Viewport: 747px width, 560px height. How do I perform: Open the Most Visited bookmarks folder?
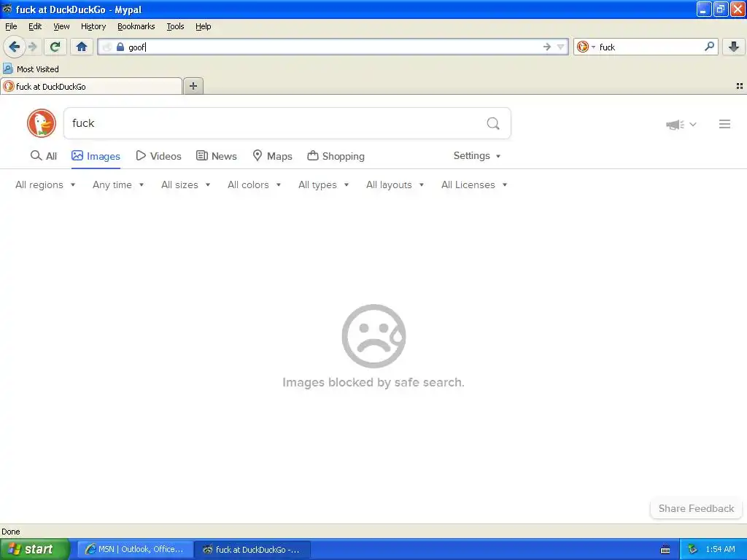[31, 69]
